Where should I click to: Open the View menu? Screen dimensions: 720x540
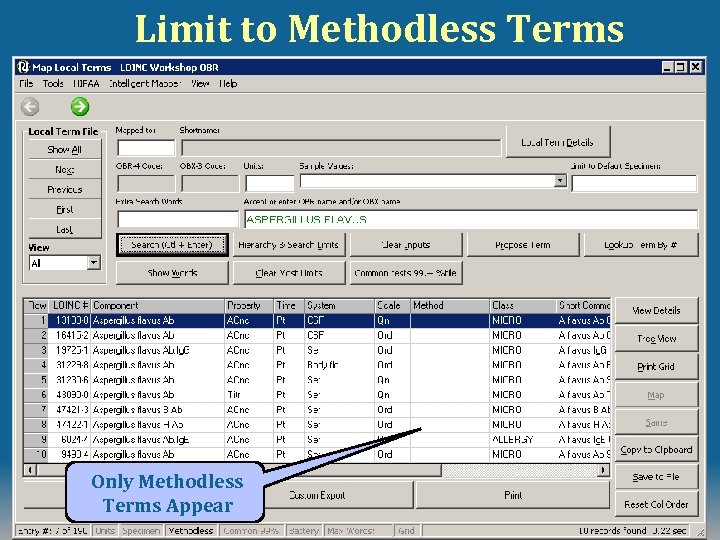(200, 84)
